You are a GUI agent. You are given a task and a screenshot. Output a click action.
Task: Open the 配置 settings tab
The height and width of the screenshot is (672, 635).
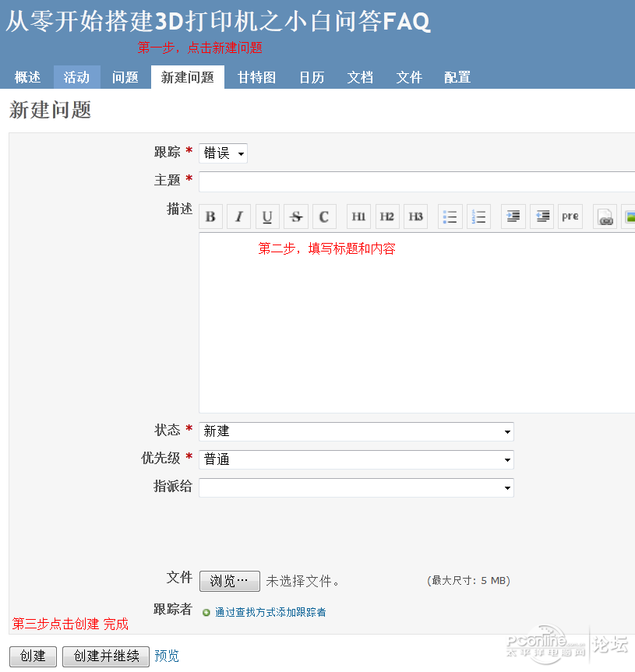click(x=457, y=77)
